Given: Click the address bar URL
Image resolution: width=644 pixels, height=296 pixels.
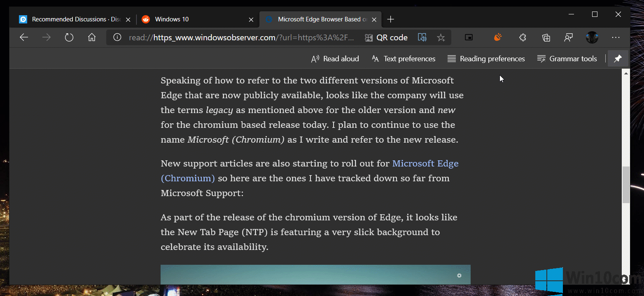Looking at the screenshot, I should point(241,38).
